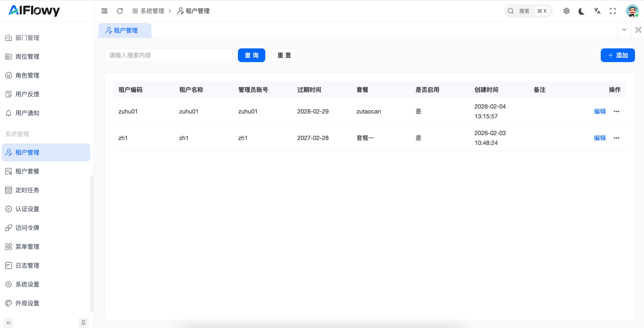
Task: Click the refresh page icon
Action: (120, 11)
